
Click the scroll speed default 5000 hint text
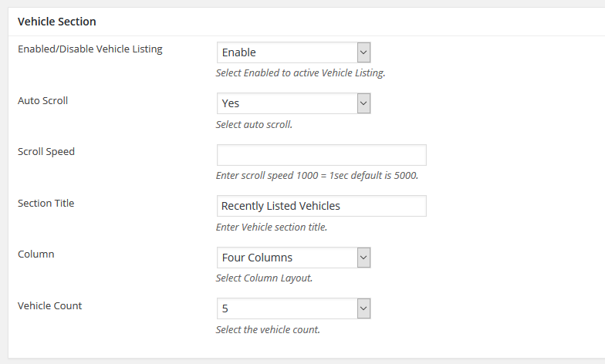click(317, 176)
